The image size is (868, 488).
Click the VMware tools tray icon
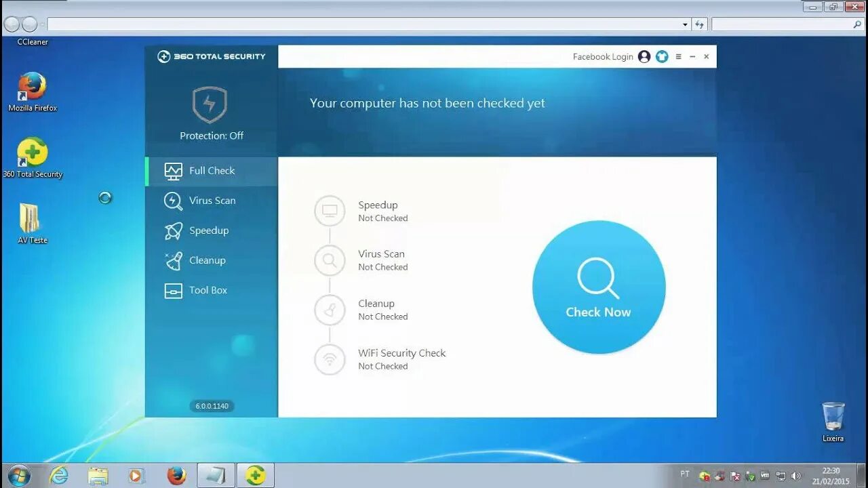click(x=765, y=476)
